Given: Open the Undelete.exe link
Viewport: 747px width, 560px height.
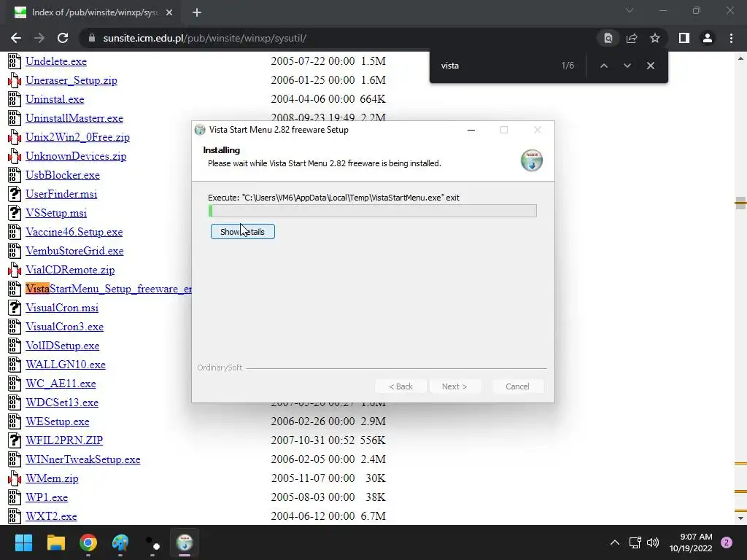Looking at the screenshot, I should 56,61.
